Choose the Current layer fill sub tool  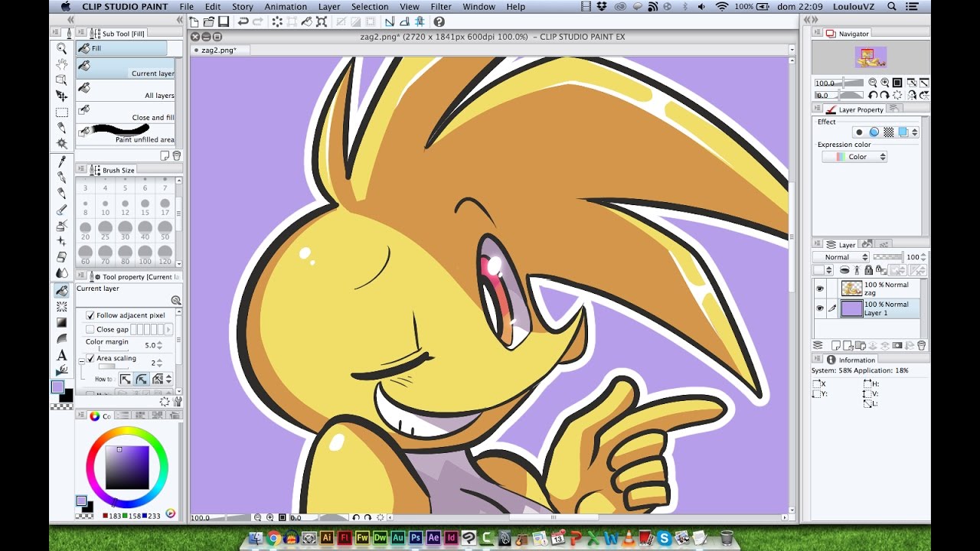(x=125, y=69)
